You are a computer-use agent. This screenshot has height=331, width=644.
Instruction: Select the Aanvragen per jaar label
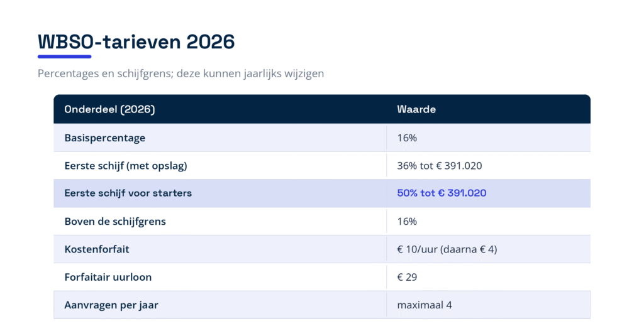111,305
